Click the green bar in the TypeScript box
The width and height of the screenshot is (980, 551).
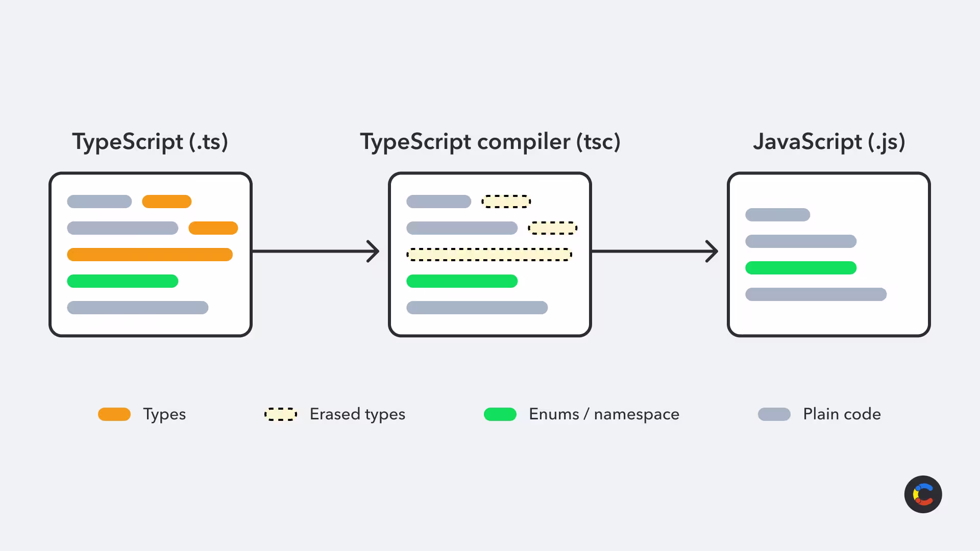tap(122, 281)
